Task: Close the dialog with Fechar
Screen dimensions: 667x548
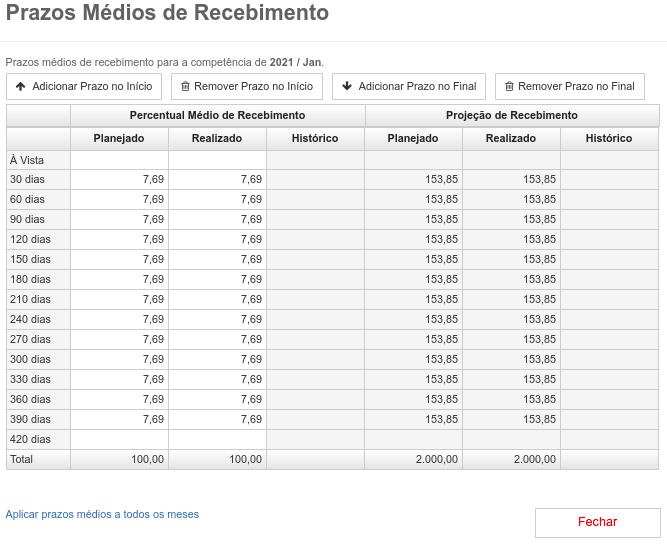Action: [598, 522]
